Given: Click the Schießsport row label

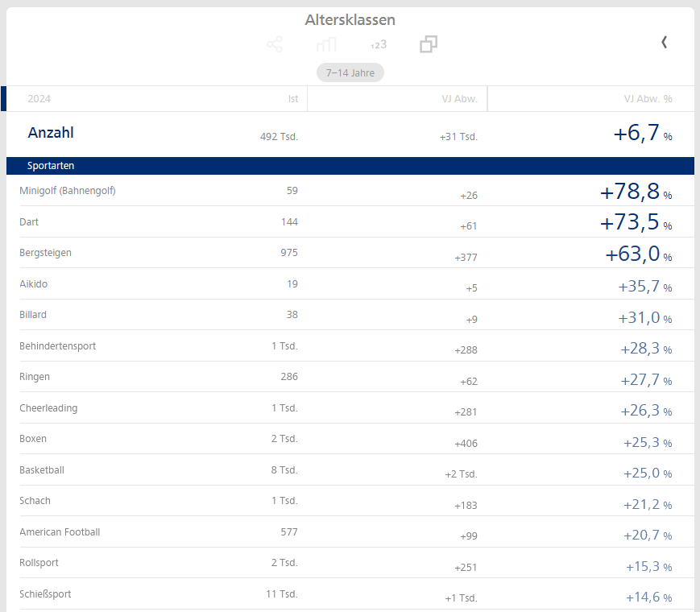Looking at the screenshot, I should [x=45, y=594].
